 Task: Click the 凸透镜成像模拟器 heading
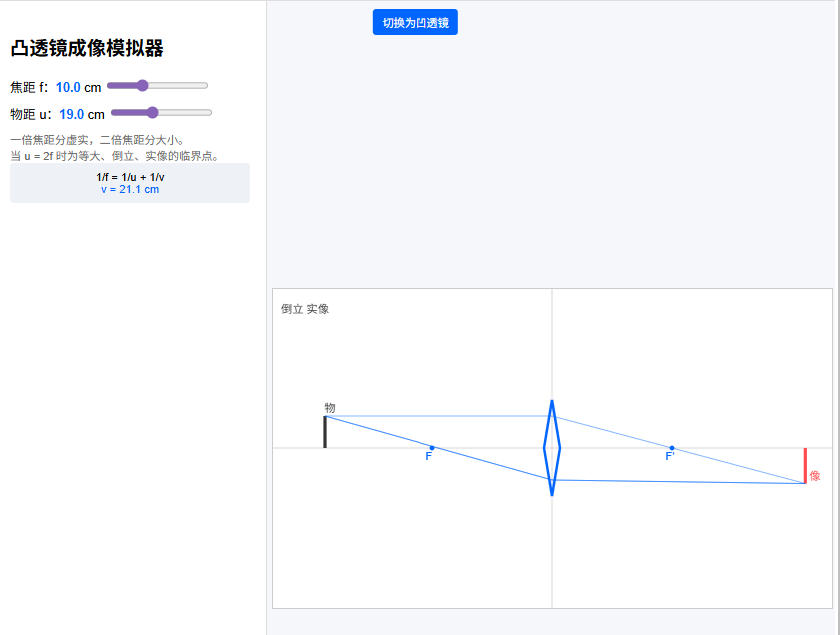coord(87,48)
